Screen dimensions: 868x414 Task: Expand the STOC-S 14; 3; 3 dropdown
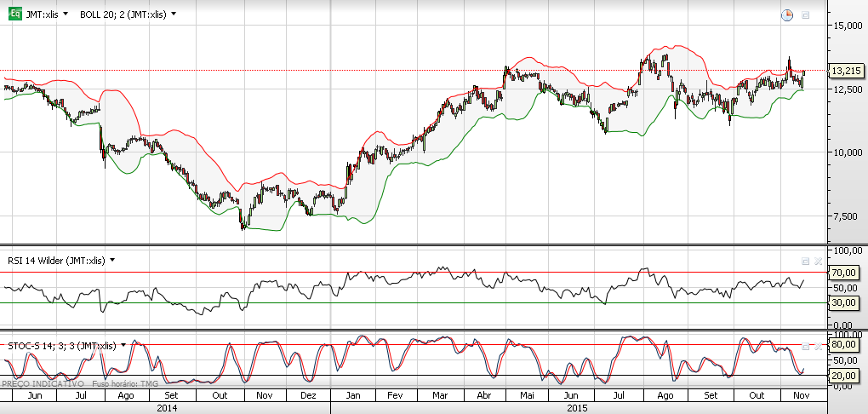point(124,345)
